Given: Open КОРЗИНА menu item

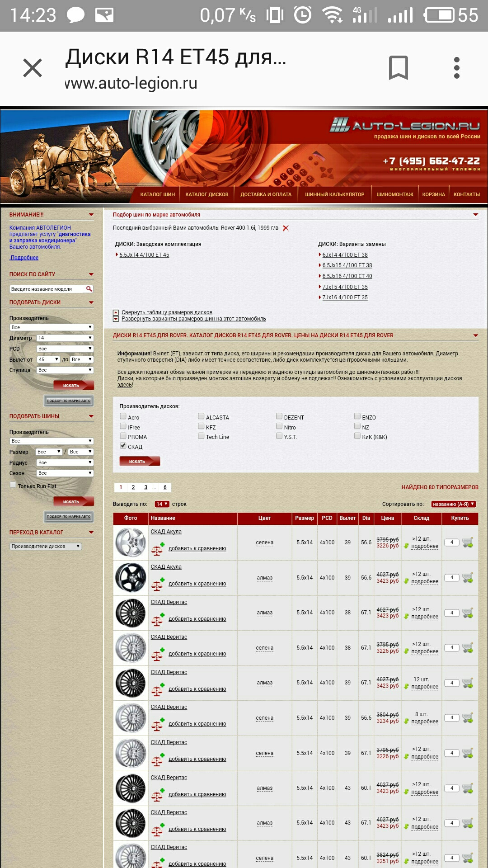Looking at the screenshot, I should pos(433,194).
